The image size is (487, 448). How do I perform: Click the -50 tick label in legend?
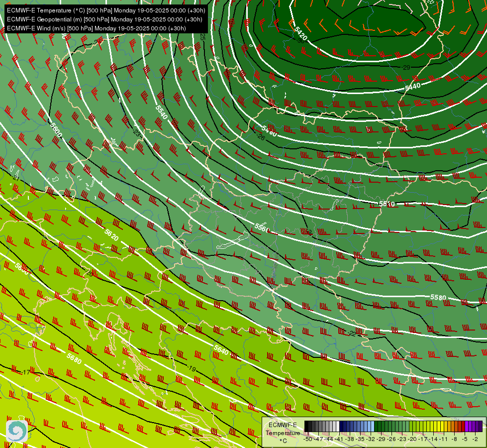(x=308, y=439)
